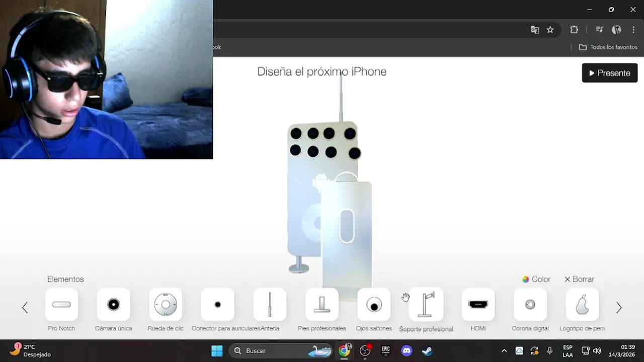Add the HDMI port element
Viewport: 644px width, 362px height.
pyautogui.click(x=478, y=304)
